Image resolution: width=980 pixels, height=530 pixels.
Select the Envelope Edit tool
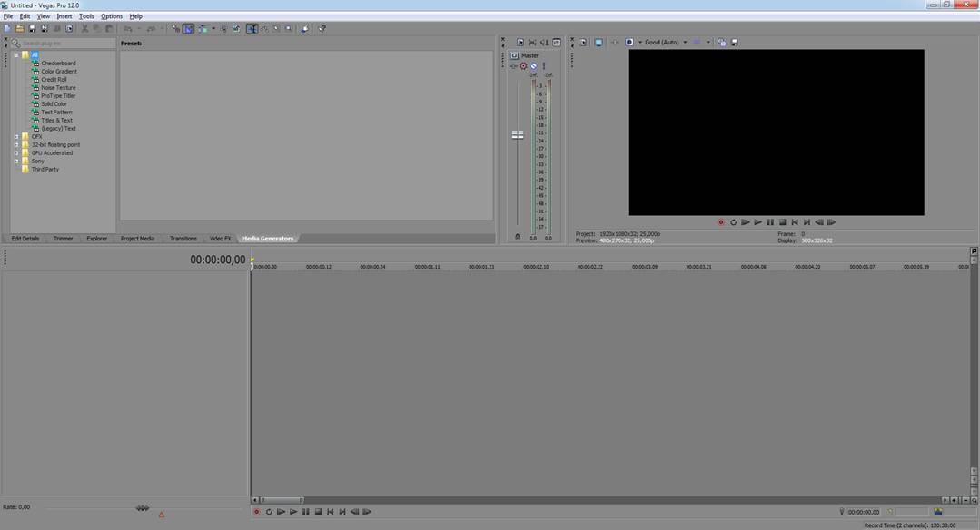point(264,29)
